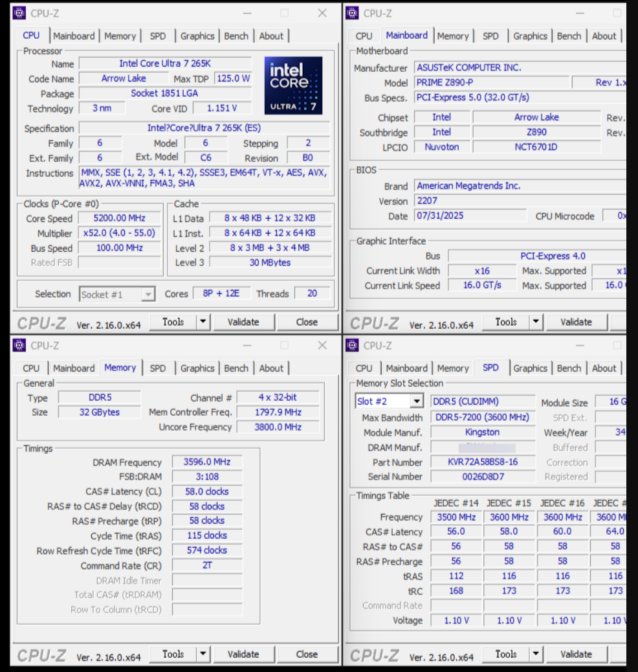Click the Max TDP value '125.0 W'
638x672 pixels.
233,78
